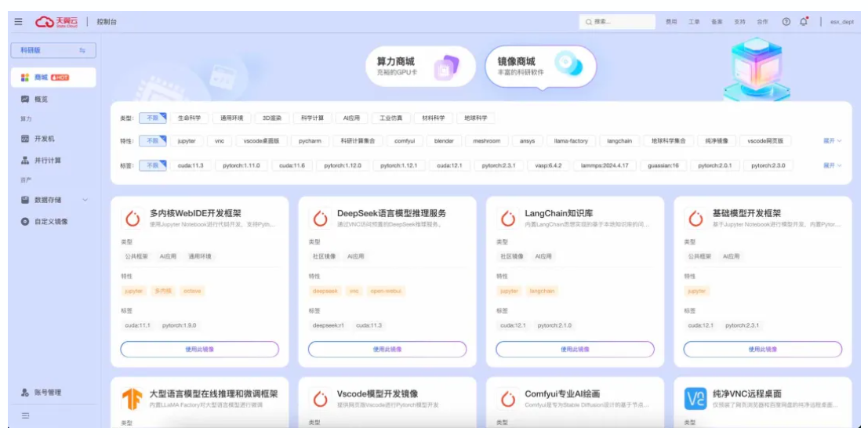Open the notification bell icon
This screenshot has width=868, height=435.
803,22
